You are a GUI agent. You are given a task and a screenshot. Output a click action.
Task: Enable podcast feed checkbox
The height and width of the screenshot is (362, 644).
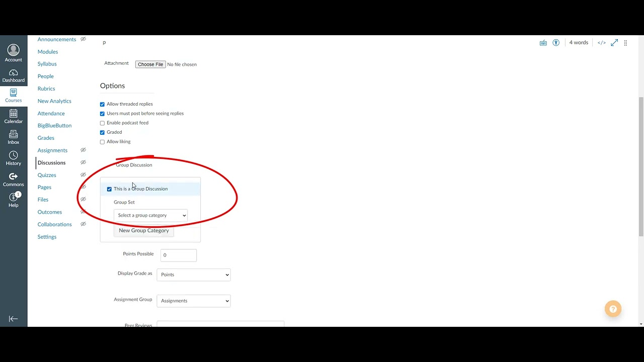click(x=102, y=123)
